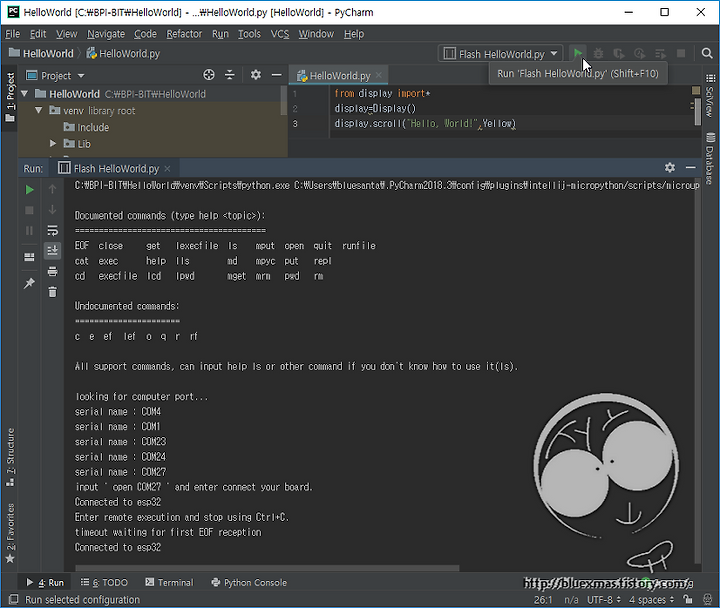Toggle the Structure side tab
The height and width of the screenshot is (608, 720).
click(10, 457)
